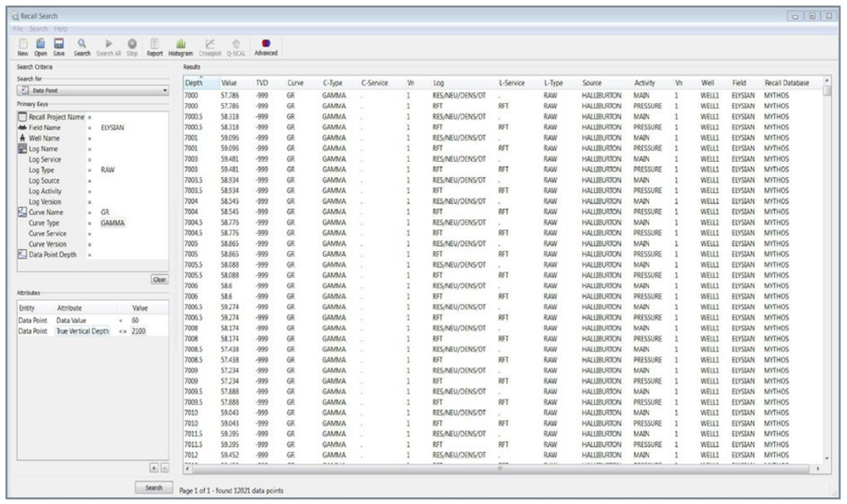Click the L-Type column header
This screenshot has width=847, height=504.
tap(553, 83)
